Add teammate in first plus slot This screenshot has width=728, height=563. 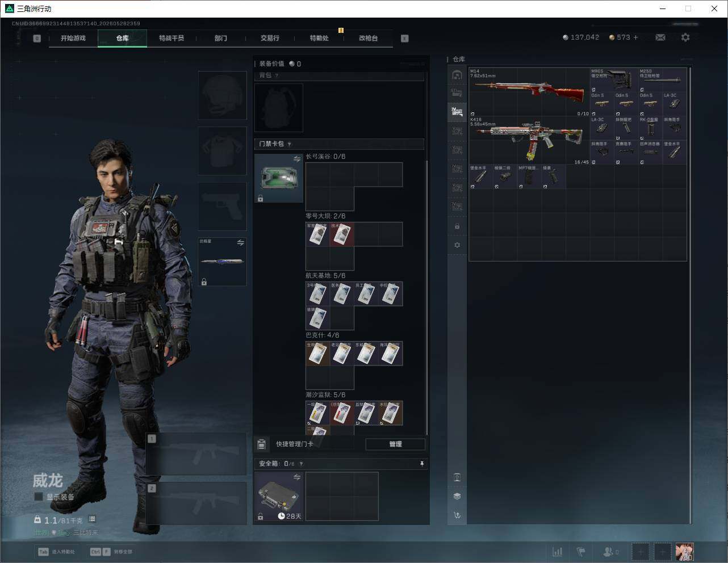tap(641, 552)
